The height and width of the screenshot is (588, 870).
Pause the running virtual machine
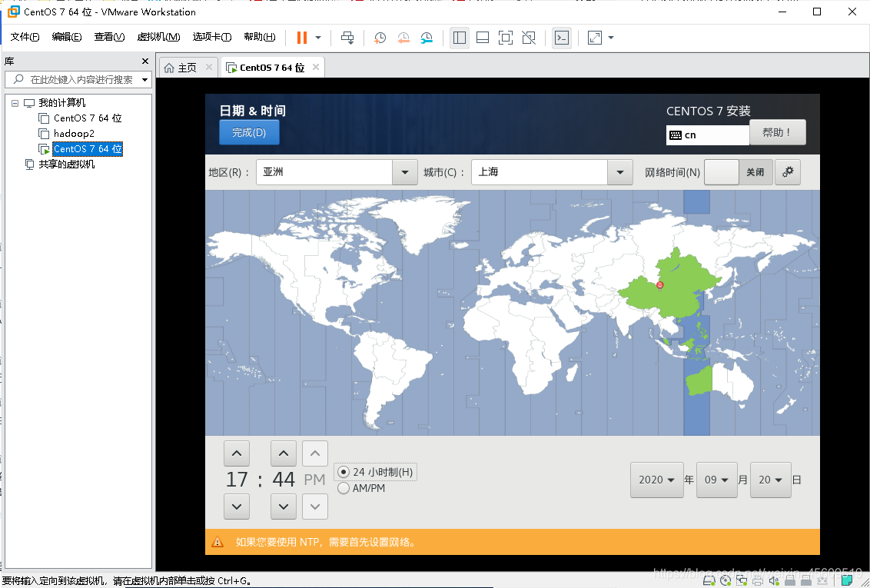(302, 38)
